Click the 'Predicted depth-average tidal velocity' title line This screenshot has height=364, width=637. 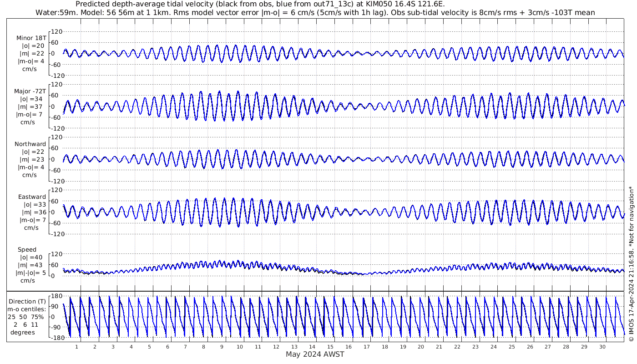[260, 4]
